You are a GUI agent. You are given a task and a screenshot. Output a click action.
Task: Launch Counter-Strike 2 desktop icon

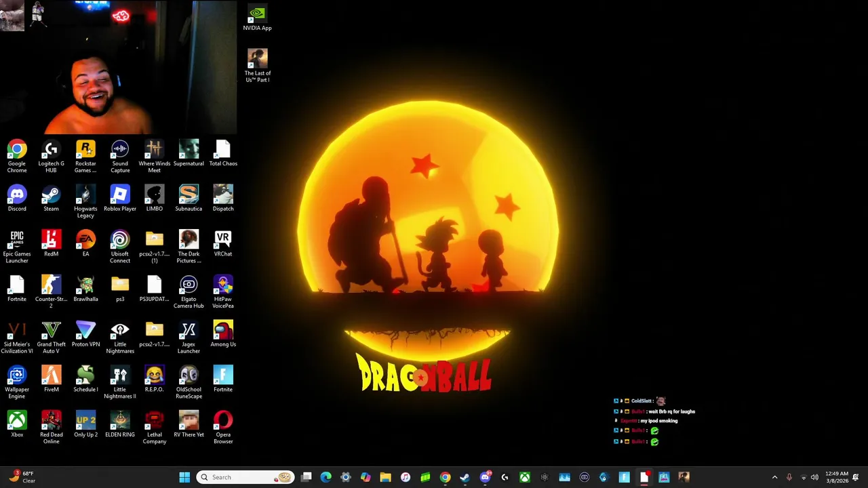click(x=51, y=292)
